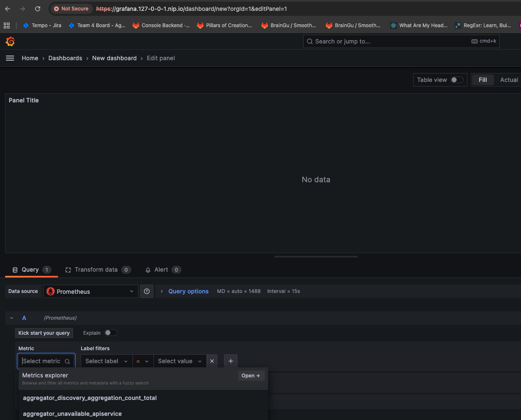Open the second BrainGu / Smooth bookmark
Screen dimensions: 521x420
353,25
